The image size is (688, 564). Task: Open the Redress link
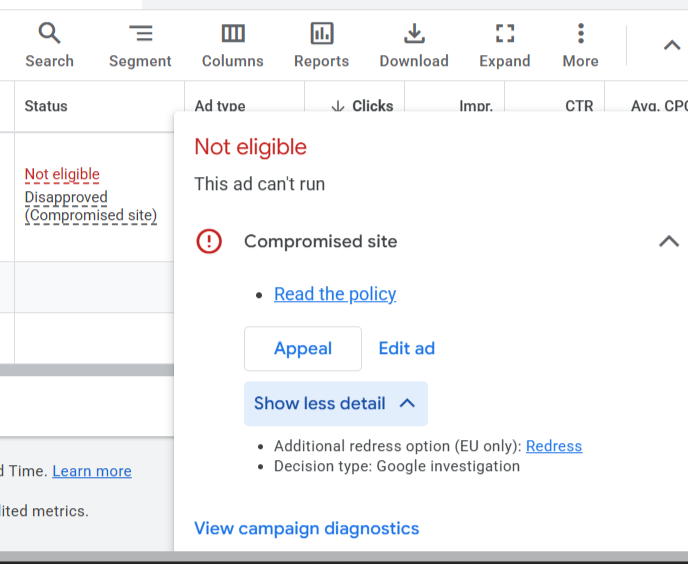pos(554,446)
